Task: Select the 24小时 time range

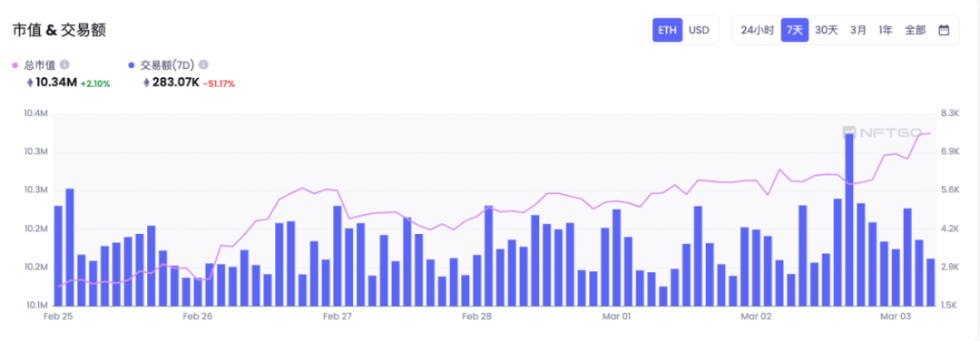Action: pos(758,30)
